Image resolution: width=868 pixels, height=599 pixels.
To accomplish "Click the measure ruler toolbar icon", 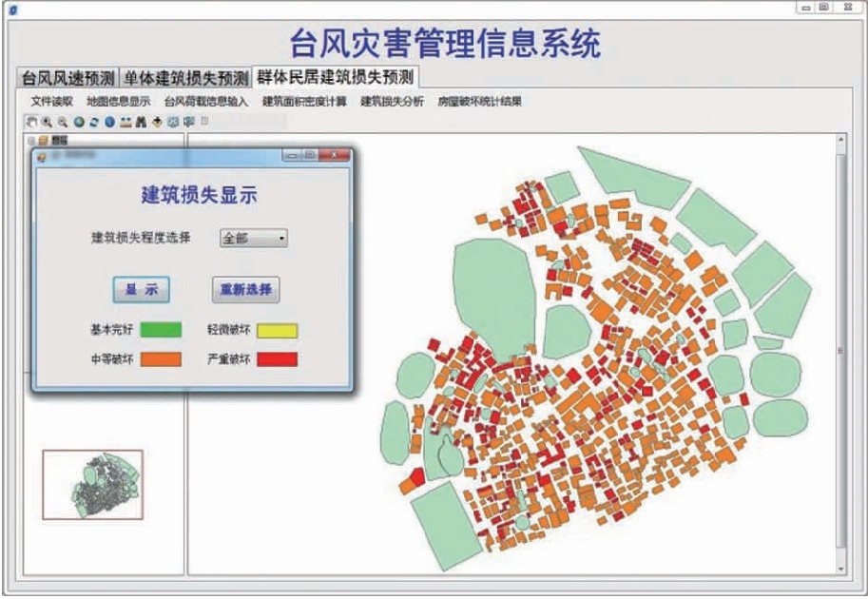I will click(125, 122).
